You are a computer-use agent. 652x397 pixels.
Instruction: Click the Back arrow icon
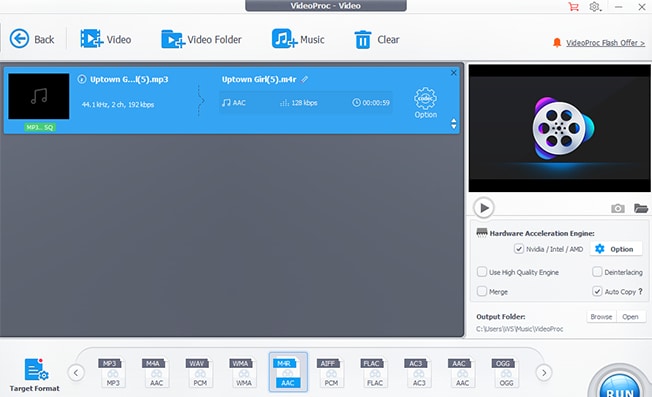pyautogui.click(x=19, y=39)
